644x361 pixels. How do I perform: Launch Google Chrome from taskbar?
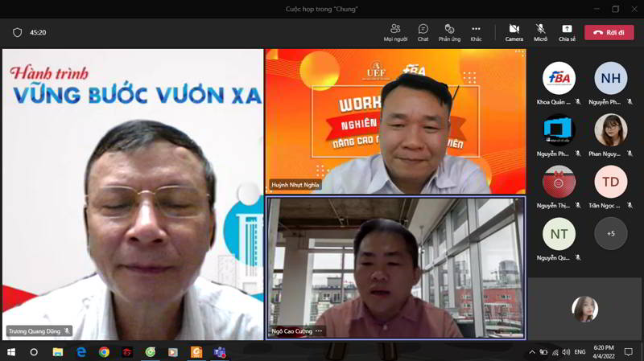(x=104, y=352)
